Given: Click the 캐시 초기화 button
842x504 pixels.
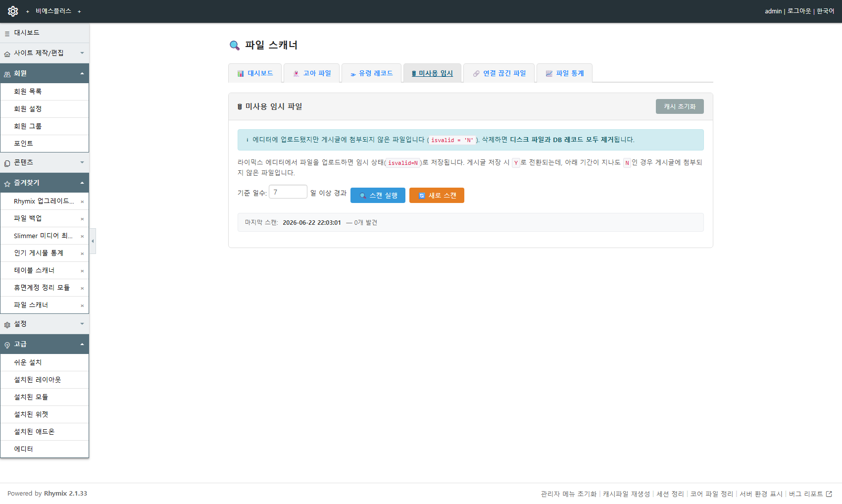Looking at the screenshot, I should tap(680, 106).
